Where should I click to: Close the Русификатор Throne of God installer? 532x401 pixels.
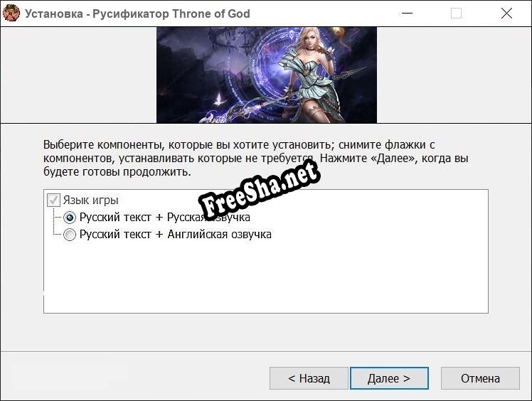tap(506, 14)
